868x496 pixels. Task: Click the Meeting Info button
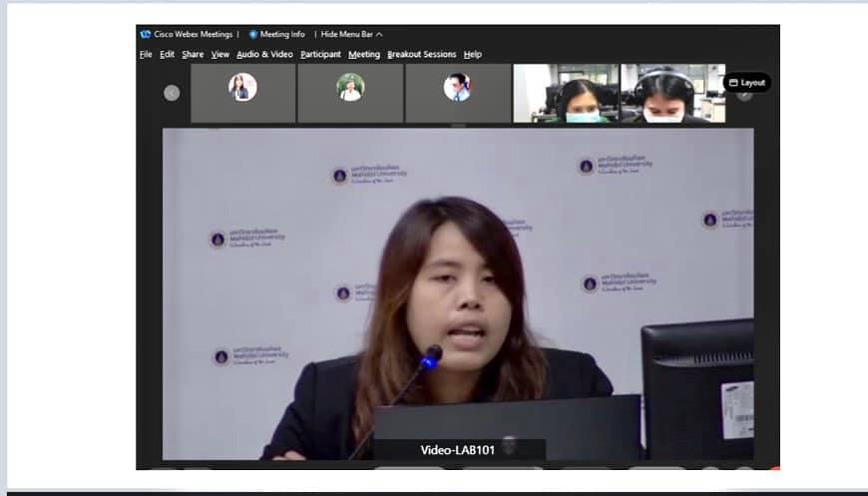click(276, 34)
